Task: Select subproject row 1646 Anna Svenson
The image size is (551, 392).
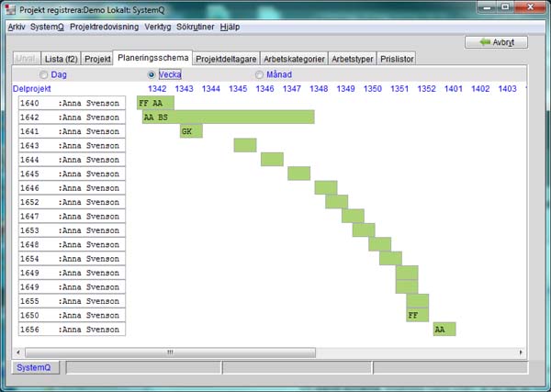Action: tap(72, 188)
